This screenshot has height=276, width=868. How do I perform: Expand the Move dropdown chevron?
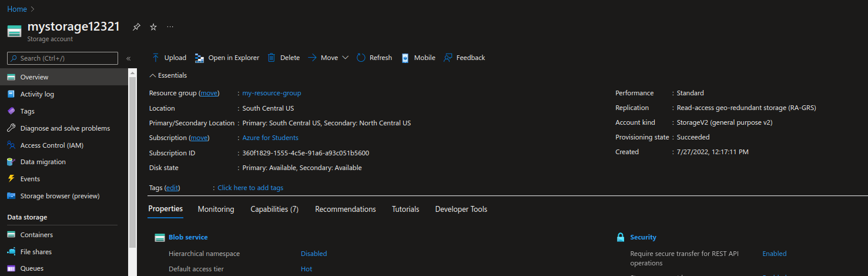346,58
